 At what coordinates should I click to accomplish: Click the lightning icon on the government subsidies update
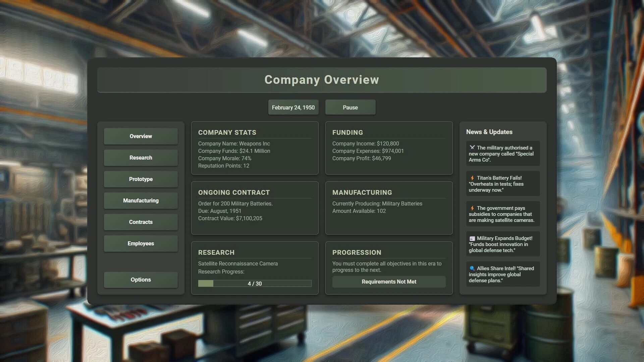coord(473,208)
